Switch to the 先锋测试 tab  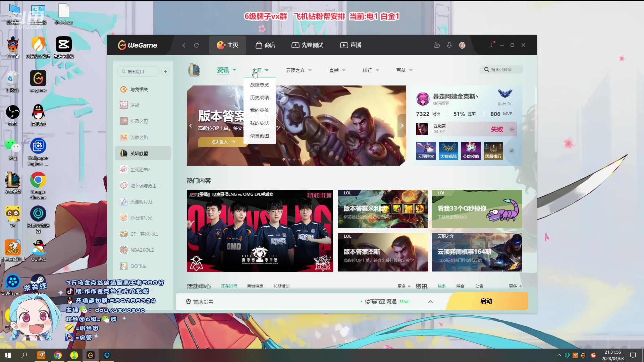[307, 45]
